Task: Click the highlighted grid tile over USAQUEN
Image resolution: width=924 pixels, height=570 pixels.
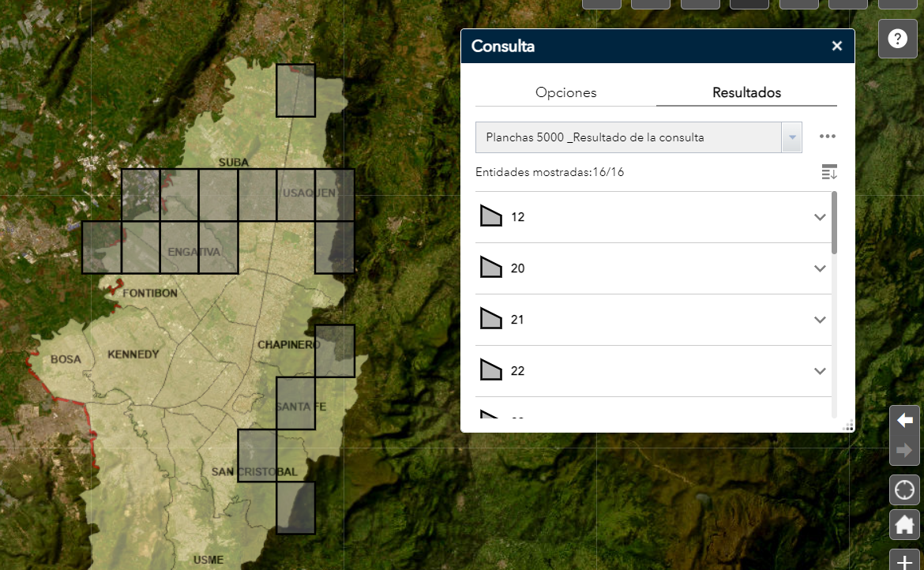Action: point(296,195)
